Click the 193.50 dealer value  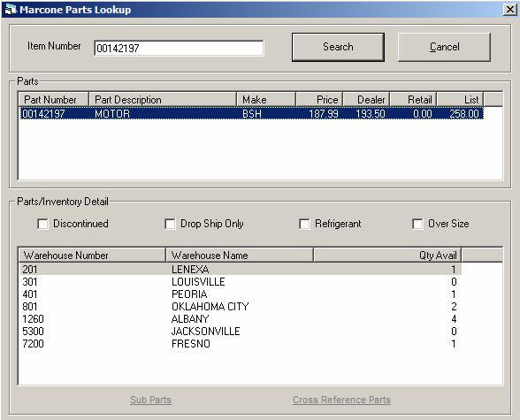click(x=370, y=114)
